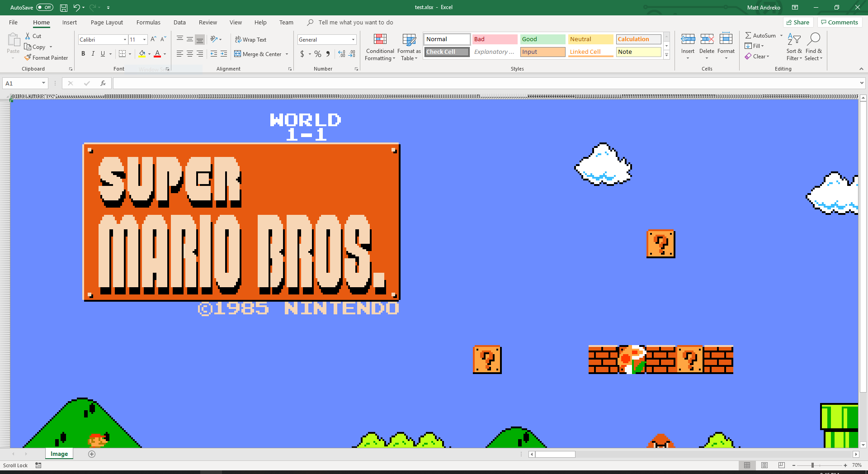Click the Insert Cells icon
Viewport: 868px width, 474px height.
coord(688,39)
